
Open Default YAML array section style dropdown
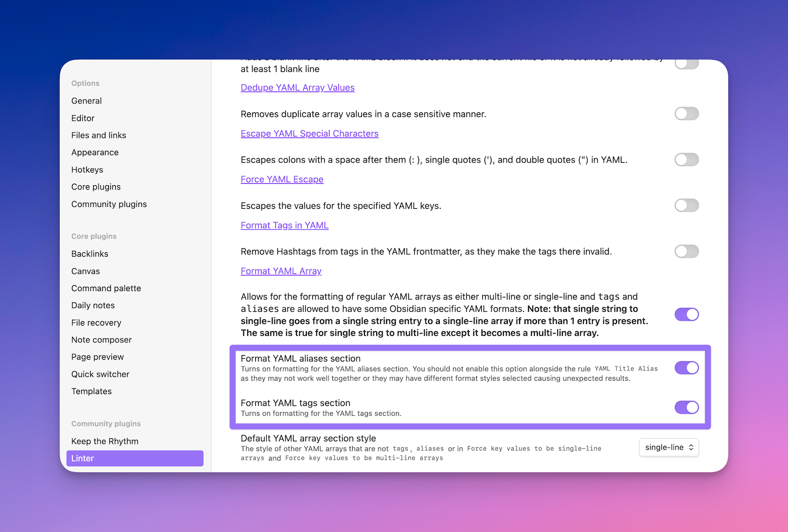tap(669, 447)
